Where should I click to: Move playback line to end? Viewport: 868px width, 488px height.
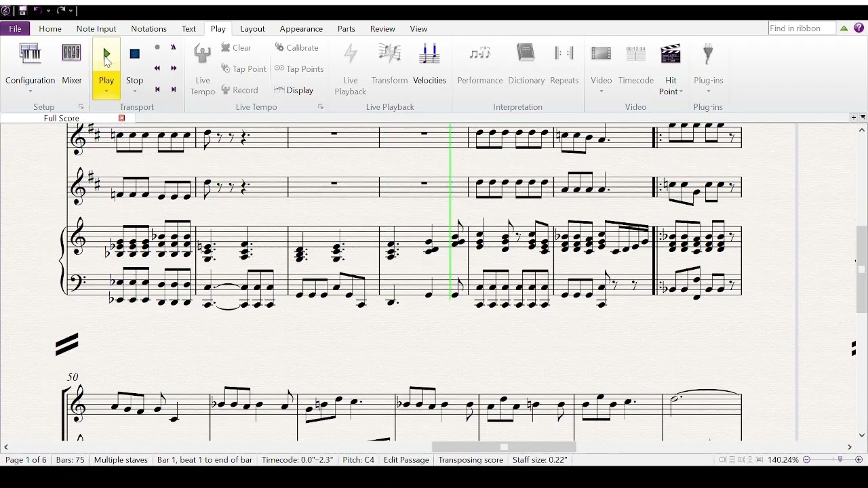tap(174, 89)
